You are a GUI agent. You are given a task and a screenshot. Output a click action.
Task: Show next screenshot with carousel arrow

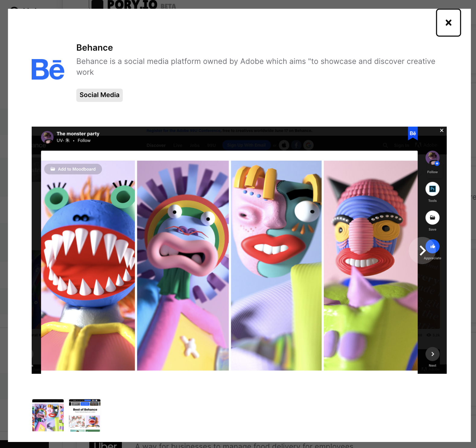click(x=422, y=250)
